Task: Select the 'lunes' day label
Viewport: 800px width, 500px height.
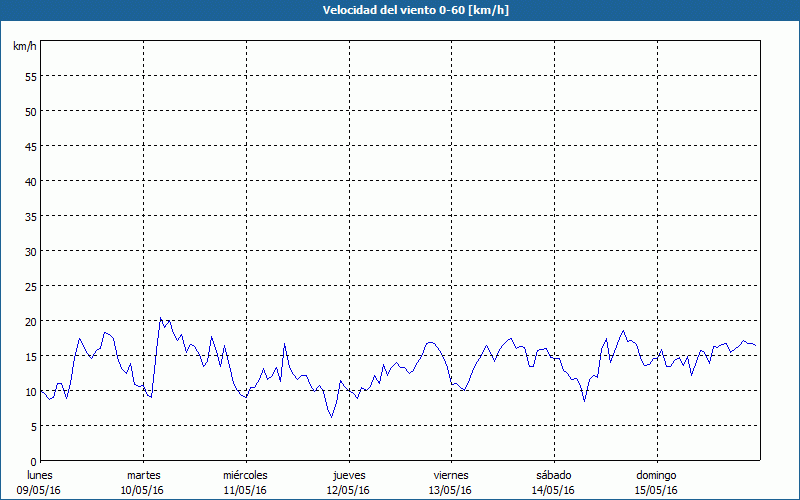Action: (x=40, y=475)
